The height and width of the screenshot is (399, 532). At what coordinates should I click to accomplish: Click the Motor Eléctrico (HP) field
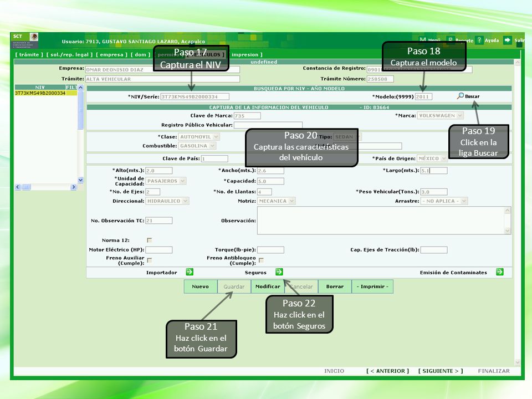tap(159, 250)
